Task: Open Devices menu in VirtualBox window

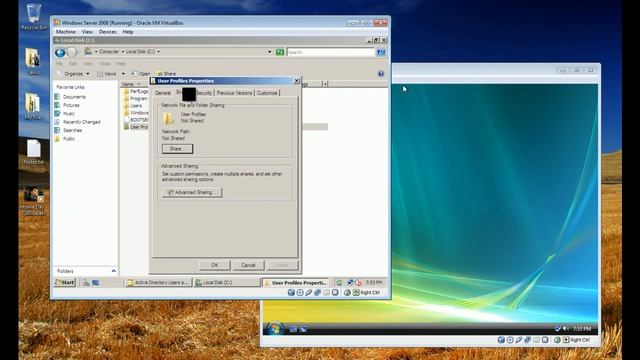Action: pyautogui.click(x=108, y=32)
